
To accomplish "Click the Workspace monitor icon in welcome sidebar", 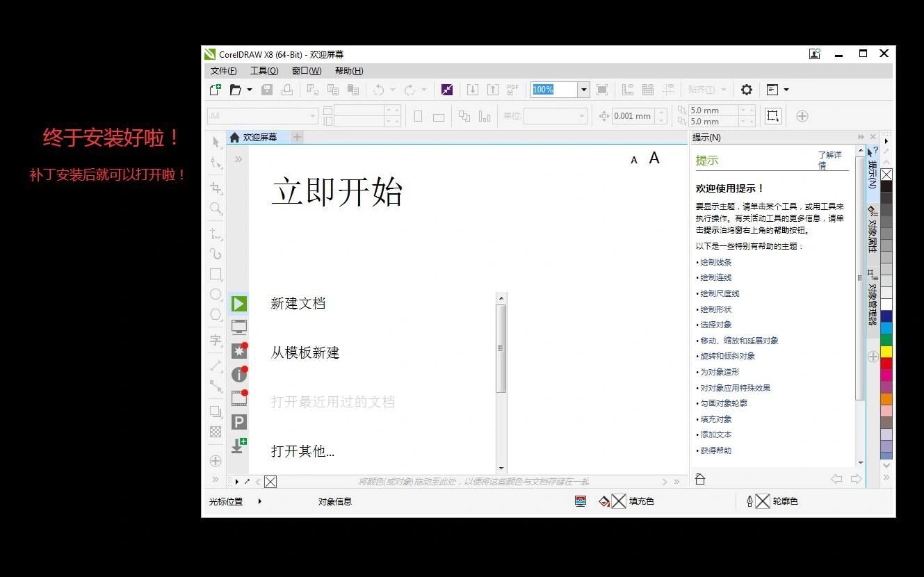I will click(x=238, y=327).
